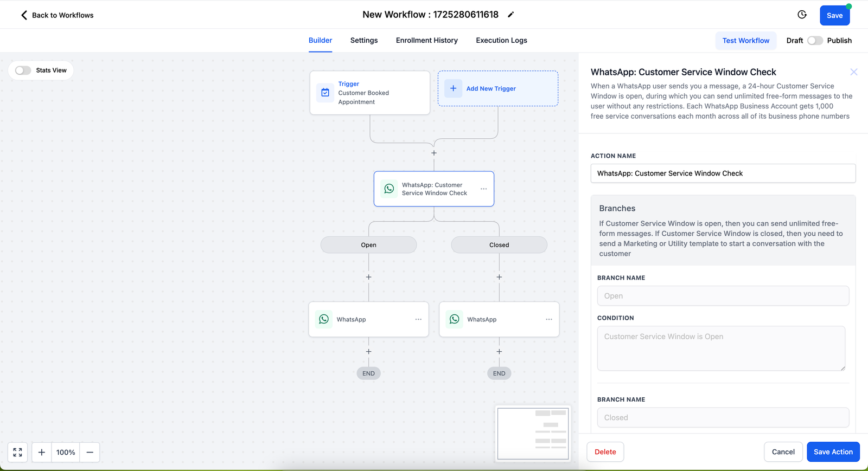Click the Customer Booked Appointment trigger calendar icon
Image resolution: width=868 pixels, height=471 pixels.
(325, 93)
